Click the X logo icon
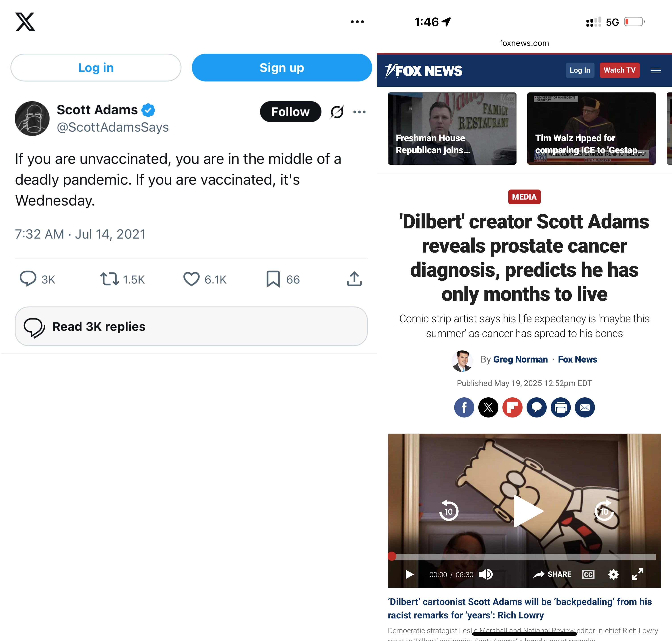 coord(25,22)
